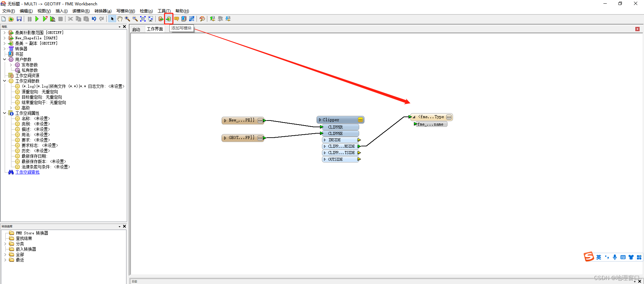Select 私有参数 tree item
644x284 pixels.
[30, 70]
